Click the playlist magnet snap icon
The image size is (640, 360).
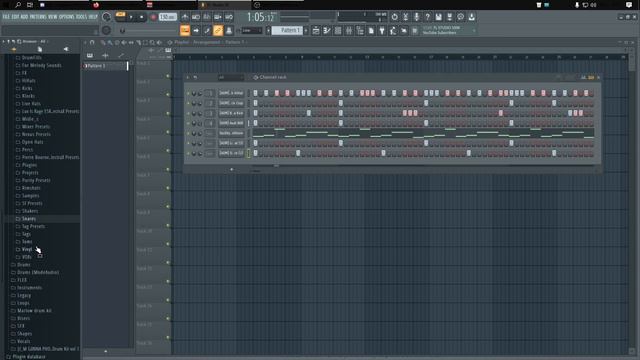(92, 42)
